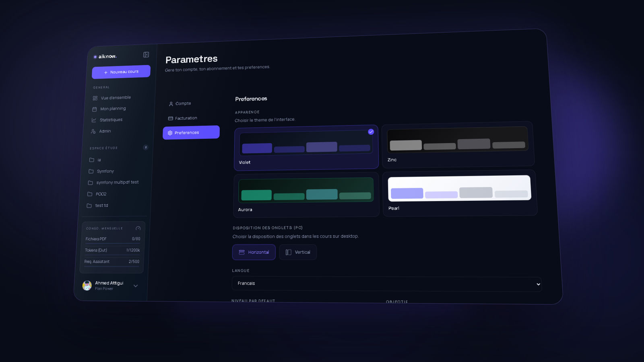Switch to the Facturation tab

click(191, 118)
